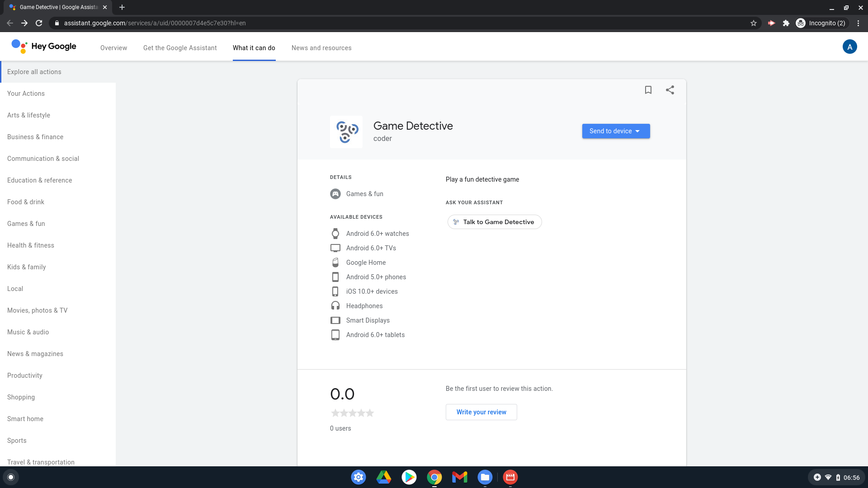
Task: Click the Game Detective logo thumbnail
Action: point(346,132)
